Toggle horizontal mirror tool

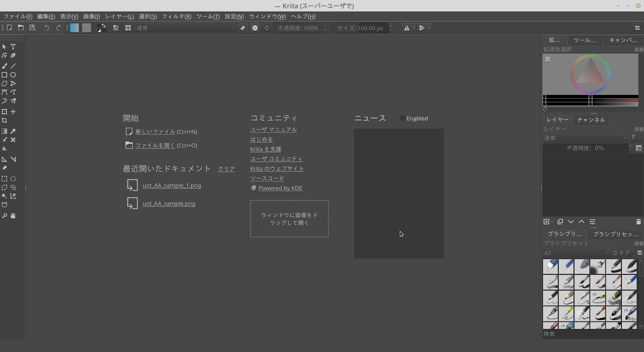click(x=407, y=28)
